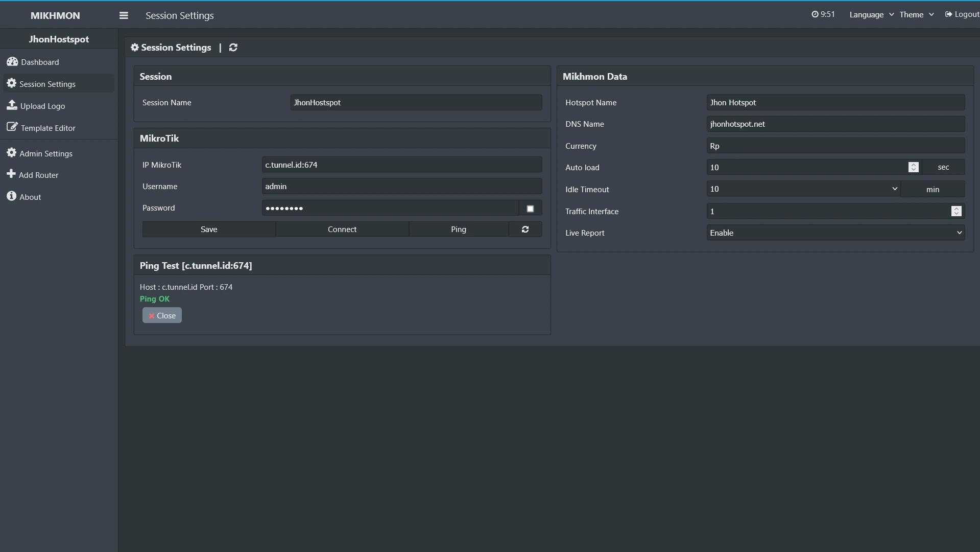Focus the IP MikroTik input field
This screenshot has height=552, width=980.
coord(402,165)
